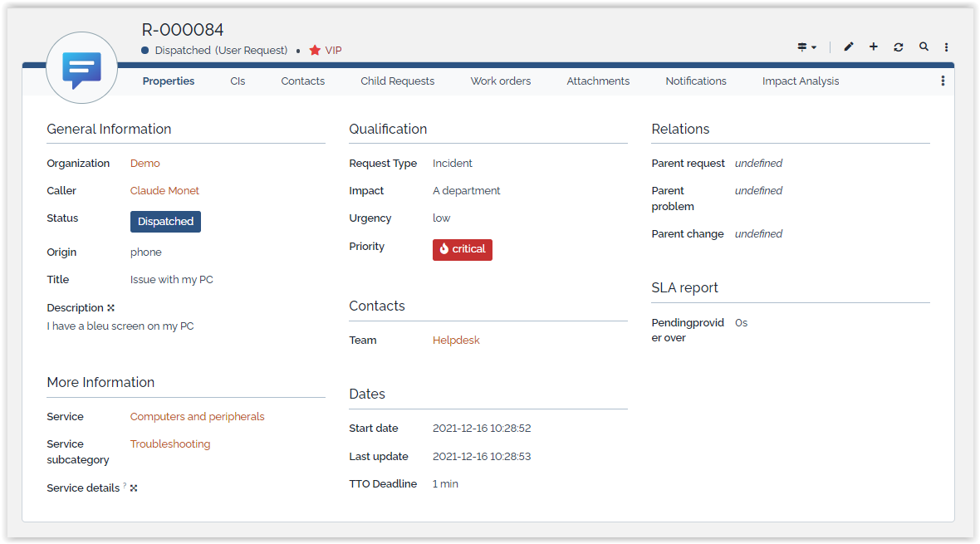This screenshot has height=544, width=980.
Task: Open the signpost transitions dropdown
Action: 806,47
